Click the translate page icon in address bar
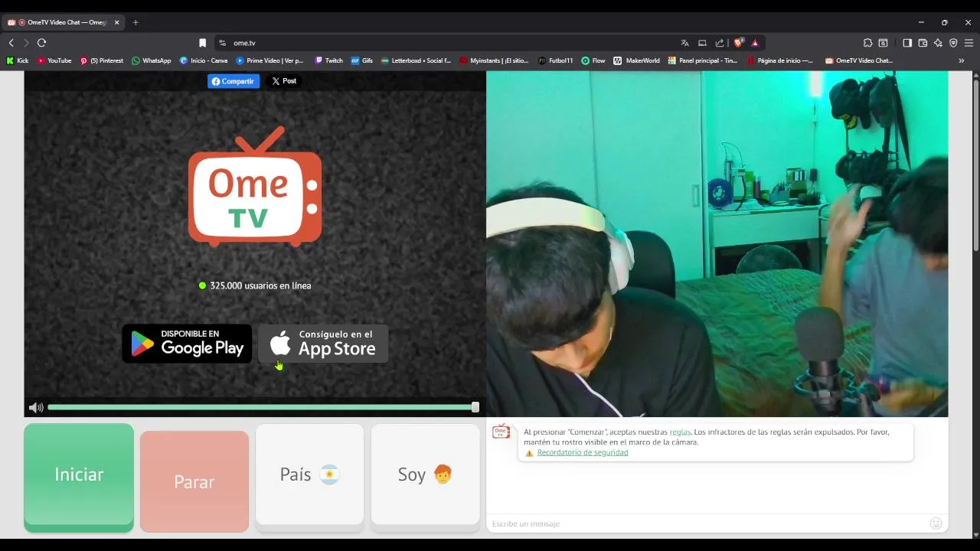The width and height of the screenshot is (980, 551). coord(684,43)
